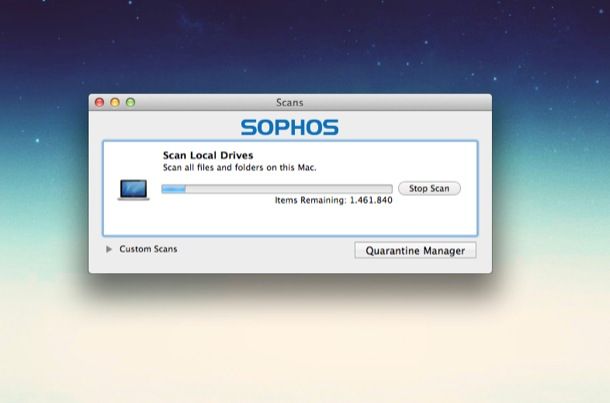Click empty title bar area right of Scans
The width and height of the screenshot is (610, 403).
[x=400, y=102]
